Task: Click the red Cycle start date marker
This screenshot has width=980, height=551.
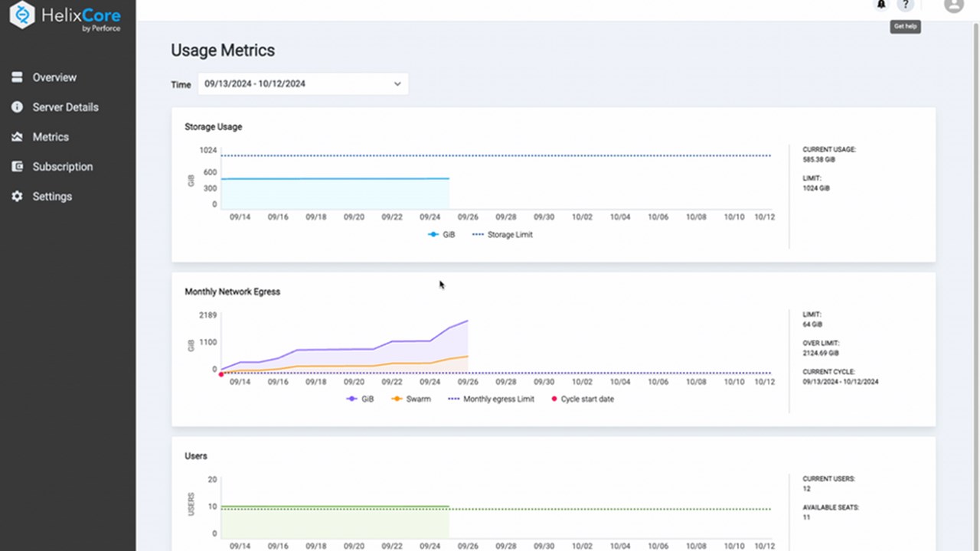Action: point(221,374)
